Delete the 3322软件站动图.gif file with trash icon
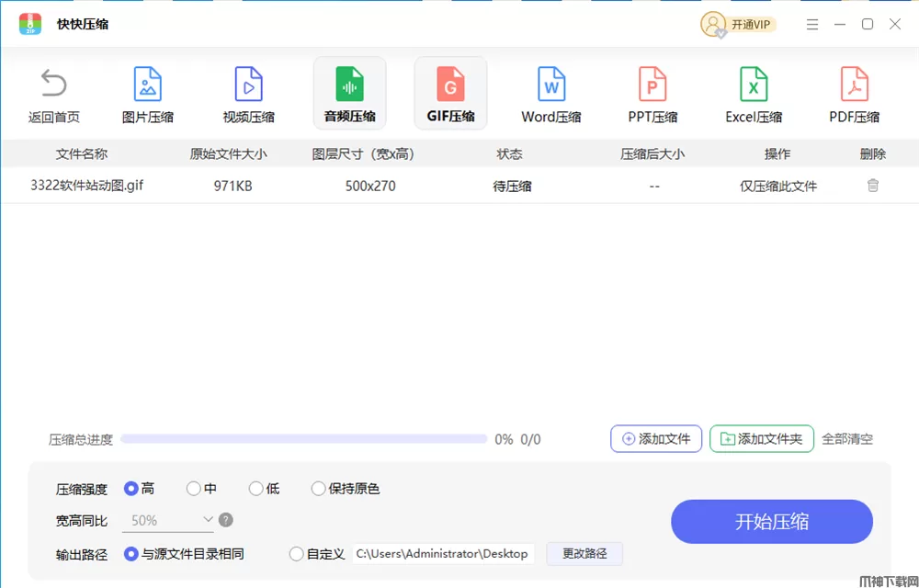Screen dimensions: 919x588 (x=872, y=186)
